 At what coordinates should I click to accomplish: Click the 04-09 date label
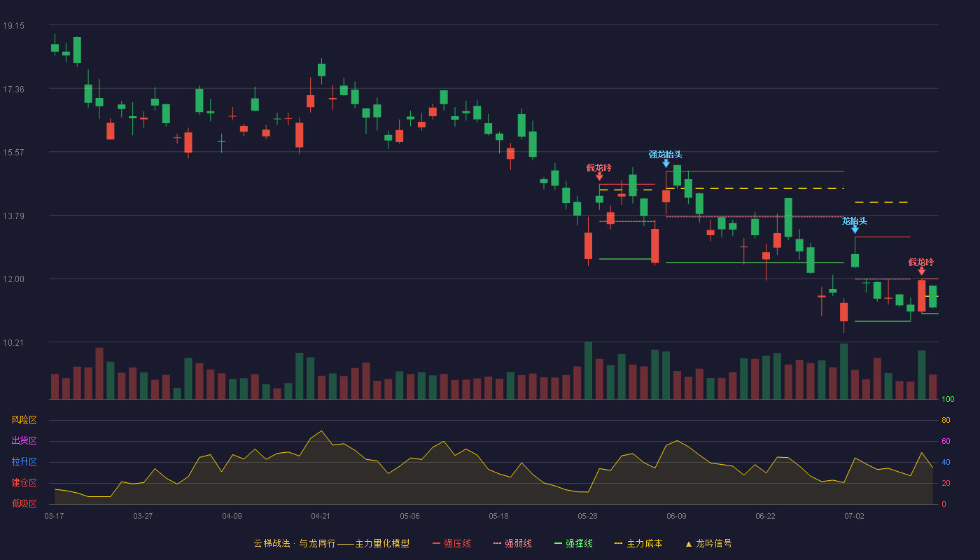pos(232,516)
